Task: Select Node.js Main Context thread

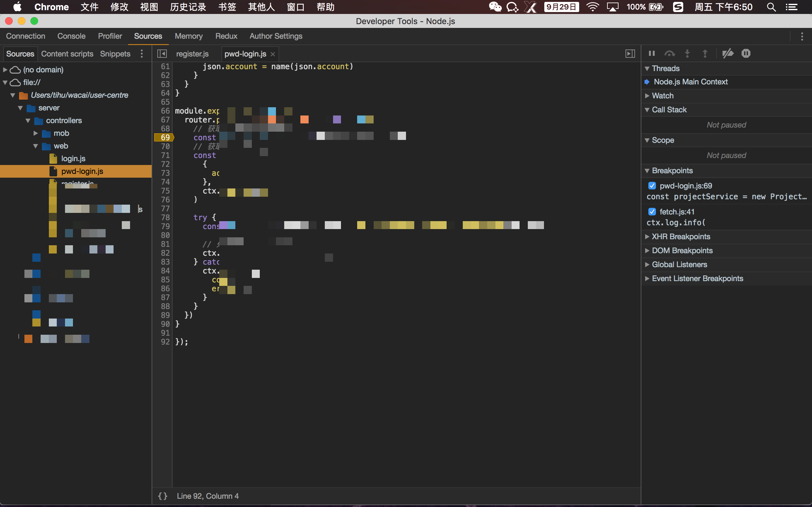Action: (x=690, y=82)
